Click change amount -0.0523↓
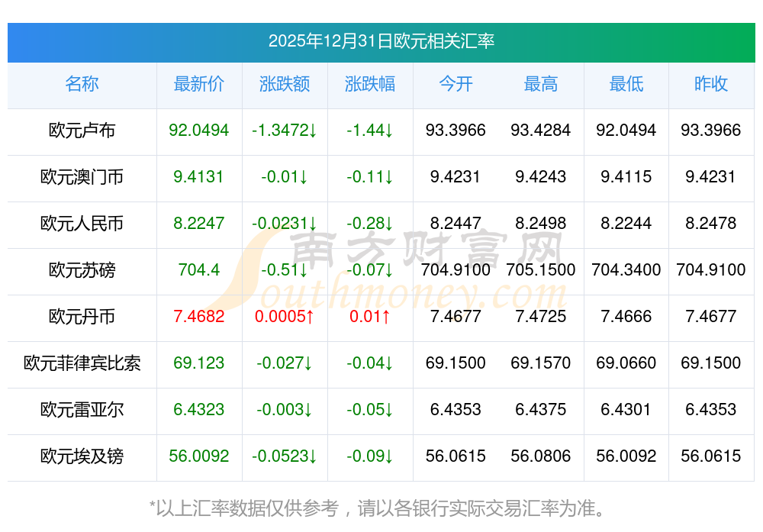The width and height of the screenshot is (763, 532). [284, 456]
